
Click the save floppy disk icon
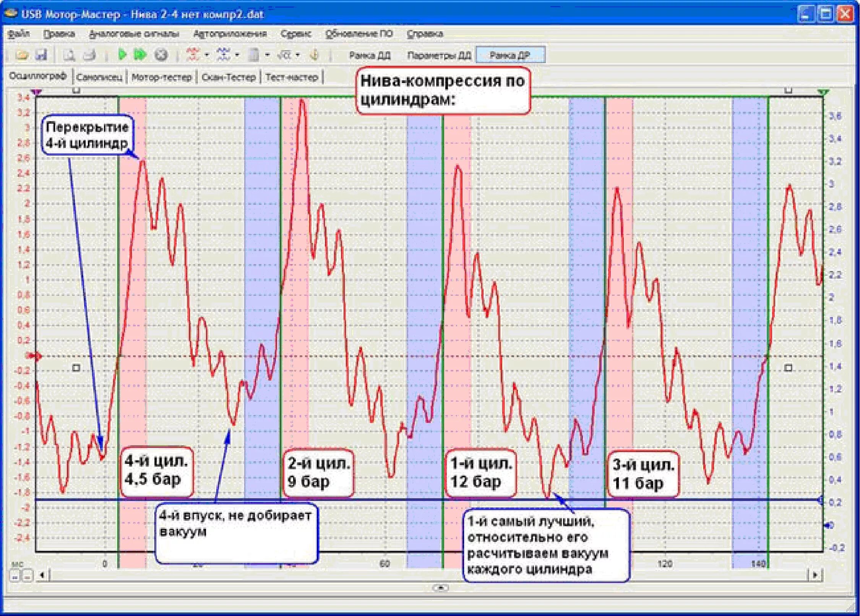[41, 55]
